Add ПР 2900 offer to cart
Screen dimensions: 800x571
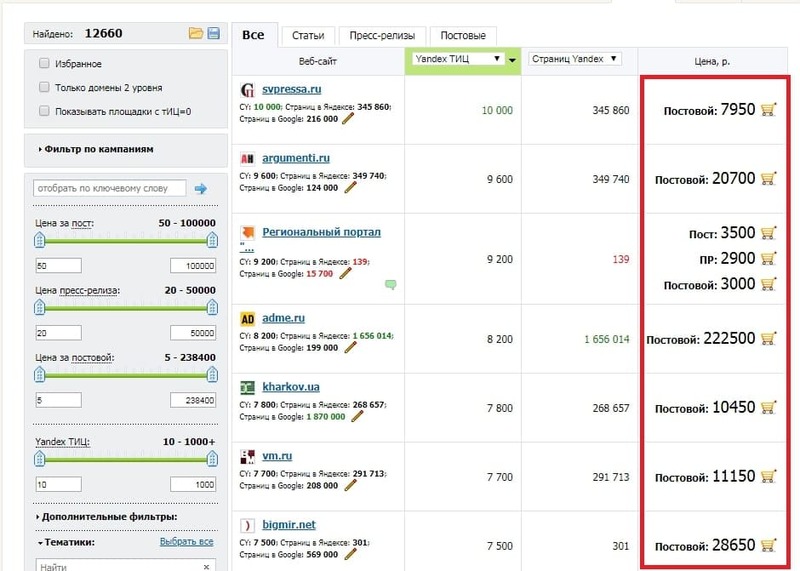(x=768, y=258)
